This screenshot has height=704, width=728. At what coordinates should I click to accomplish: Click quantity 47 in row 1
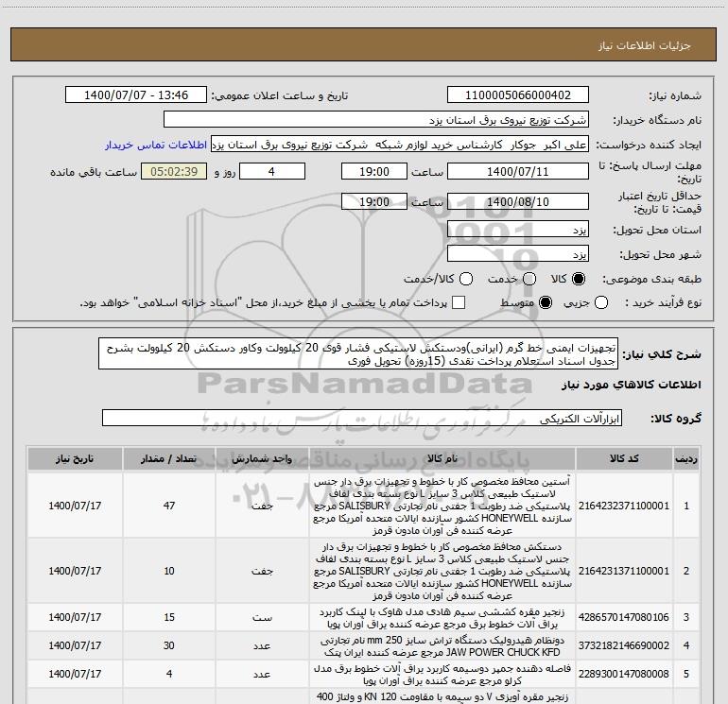coord(169,506)
